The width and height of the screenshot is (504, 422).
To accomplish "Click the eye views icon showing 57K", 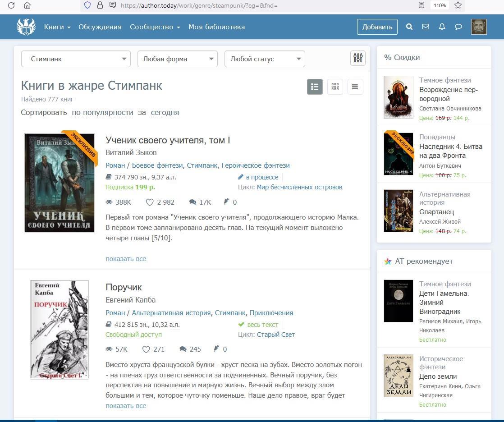I will 109,349.
